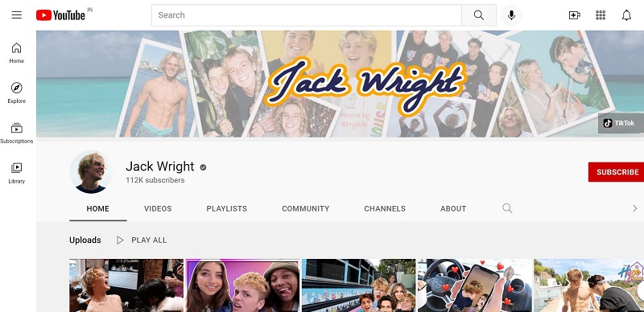
Task: Click the channel search magnifier icon
Action: click(x=507, y=208)
